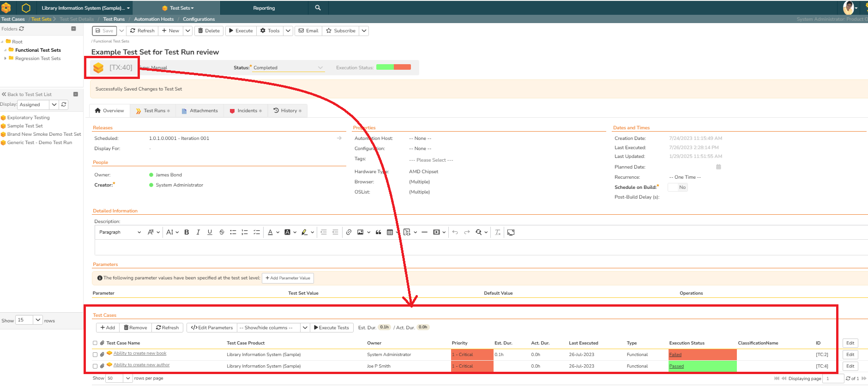
Task: Expand the Regression Test Sets folder
Action: coord(5,59)
